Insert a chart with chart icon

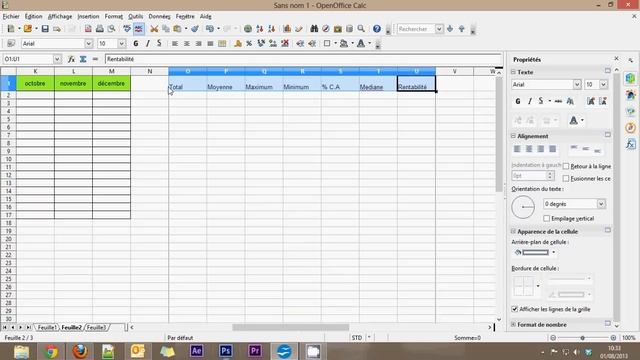click(287, 29)
